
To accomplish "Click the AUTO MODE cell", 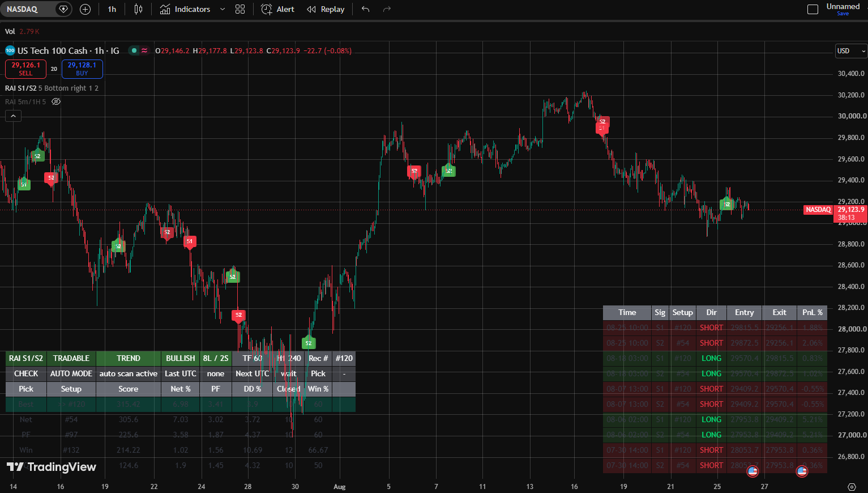I will click(x=71, y=374).
